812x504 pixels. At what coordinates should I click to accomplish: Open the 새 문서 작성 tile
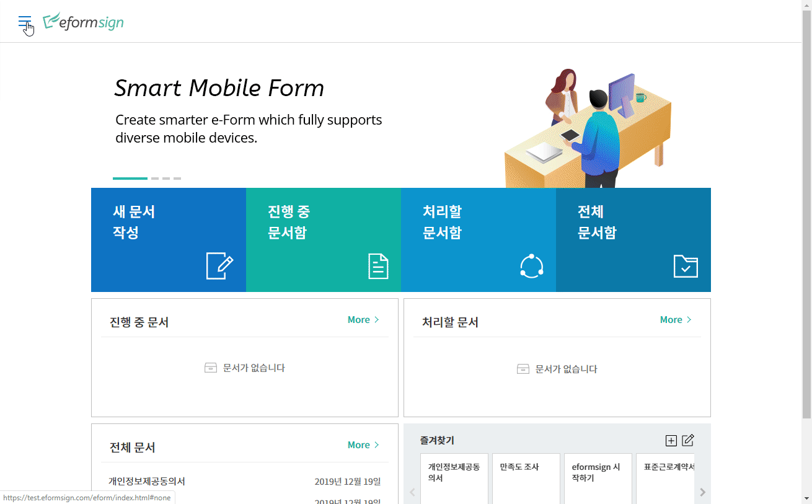click(169, 240)
